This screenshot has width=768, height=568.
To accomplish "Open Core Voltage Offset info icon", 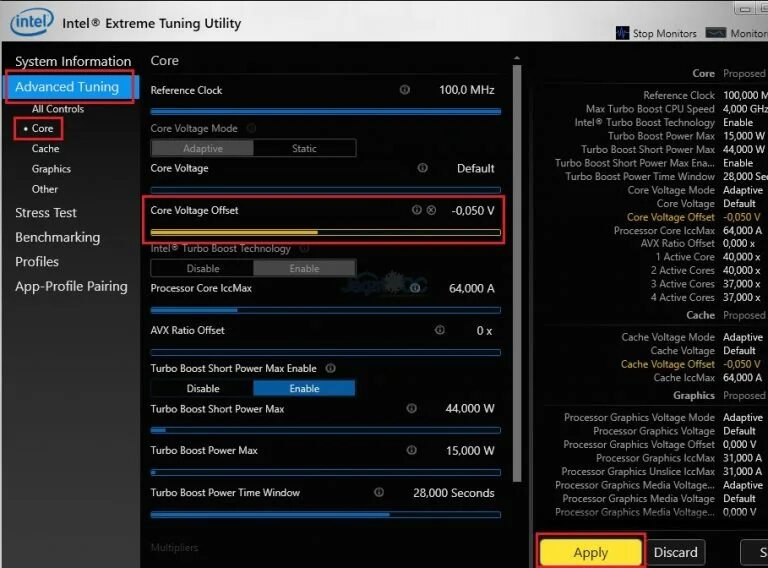I will (416, 210).
